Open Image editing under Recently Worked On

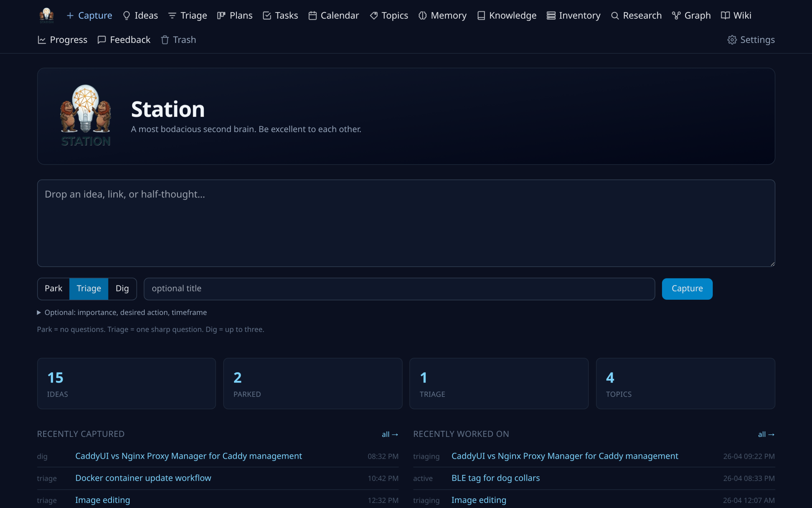coord(479,500)
